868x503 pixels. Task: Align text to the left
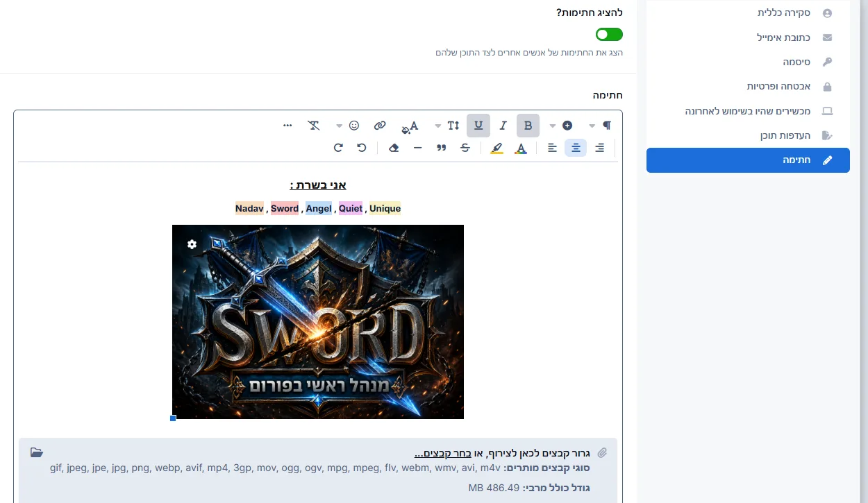pos(552,148)
